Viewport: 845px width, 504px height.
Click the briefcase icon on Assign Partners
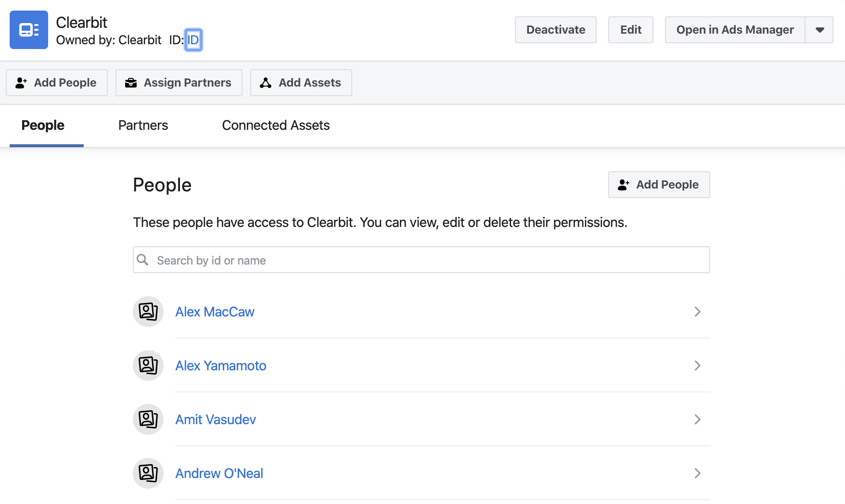pos(131,83)
